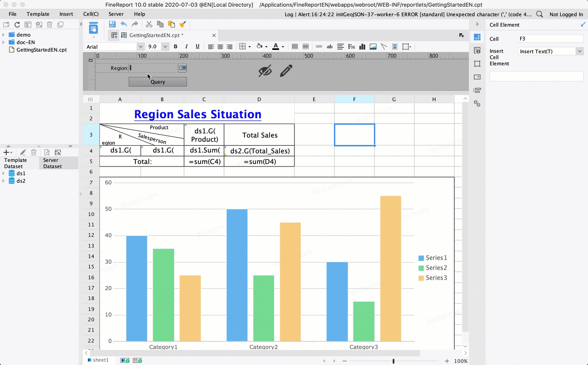588x365 pixels.
Task: Click the eye icon in the parameter pane
Action: (265, 71)
